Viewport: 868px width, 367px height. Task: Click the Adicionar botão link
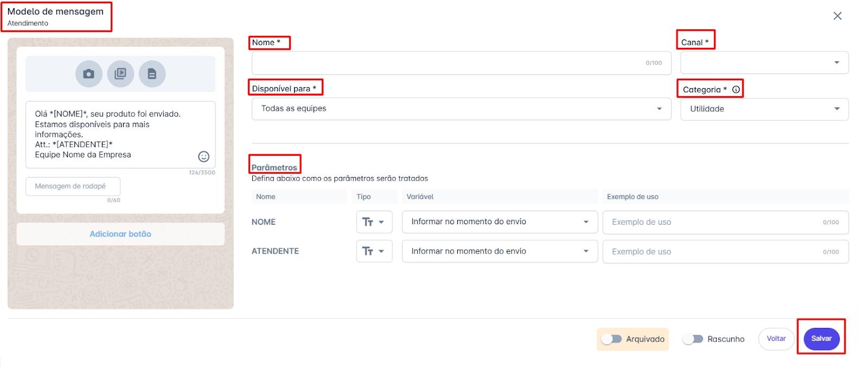[x=120, y=234]
